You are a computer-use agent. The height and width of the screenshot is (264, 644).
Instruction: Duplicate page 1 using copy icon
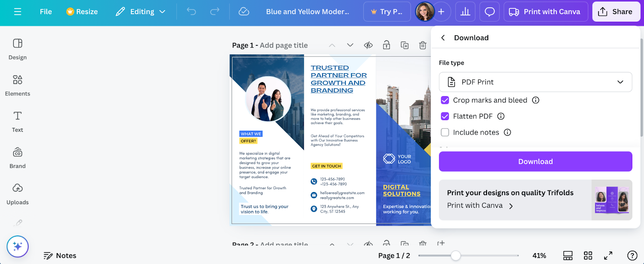click(405, 45)
